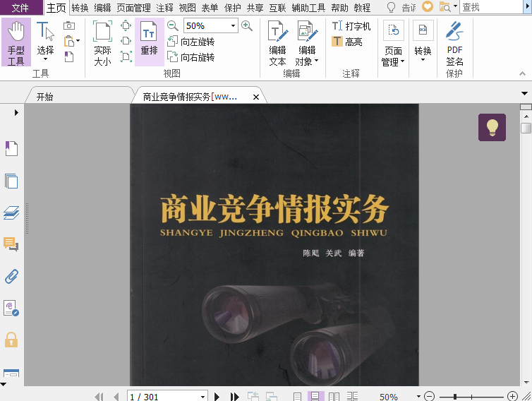The height and width of the screenshot is (401, 532).
Task: Go to the first page
Action: pyautogui.click(x=99, y=397)
